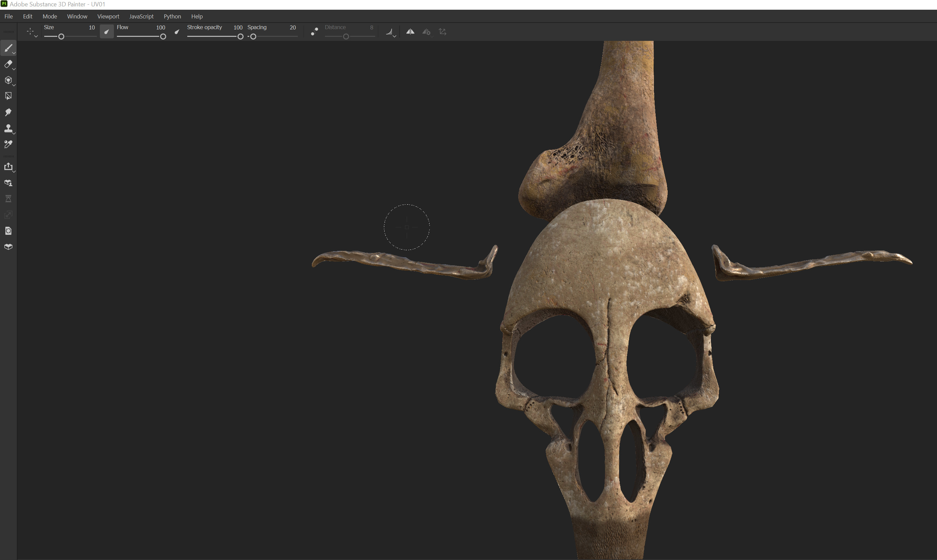Open the falloff curve dropdown chevron

point(394,36)
